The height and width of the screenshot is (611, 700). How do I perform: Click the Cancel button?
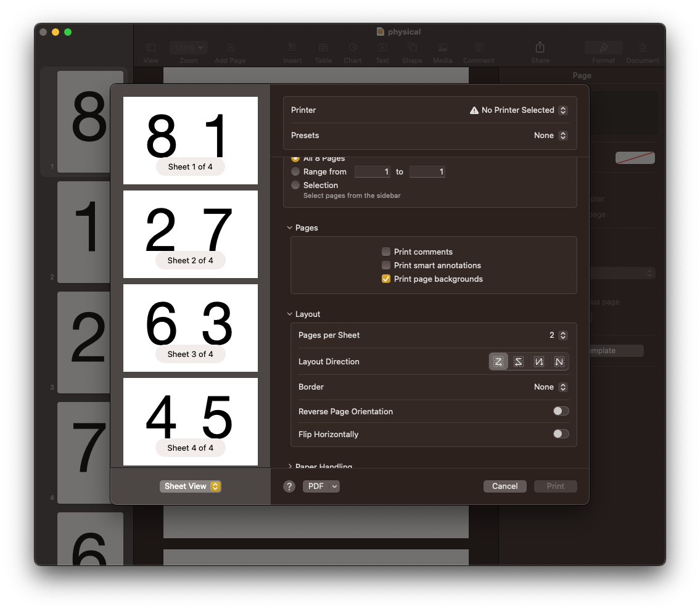(504, 486)
